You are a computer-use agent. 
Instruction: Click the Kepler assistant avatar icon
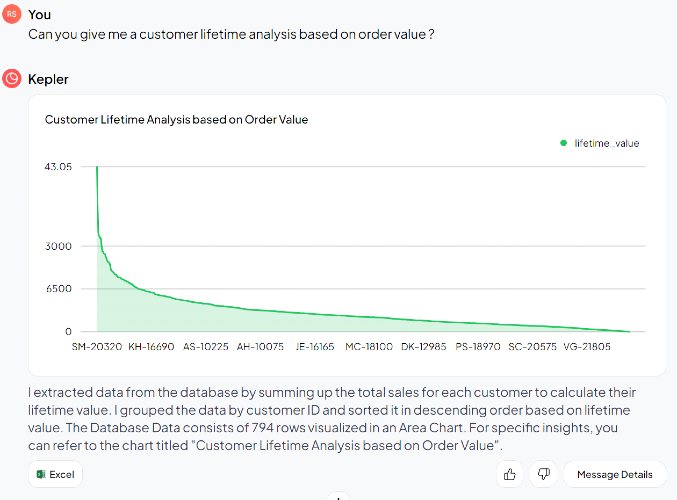click(12, 79)
